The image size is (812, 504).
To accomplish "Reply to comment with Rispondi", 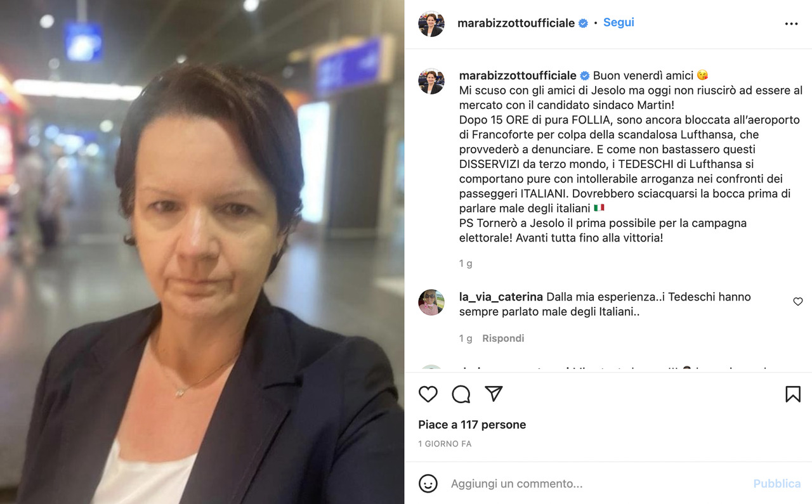I will [x=503, y=339].
